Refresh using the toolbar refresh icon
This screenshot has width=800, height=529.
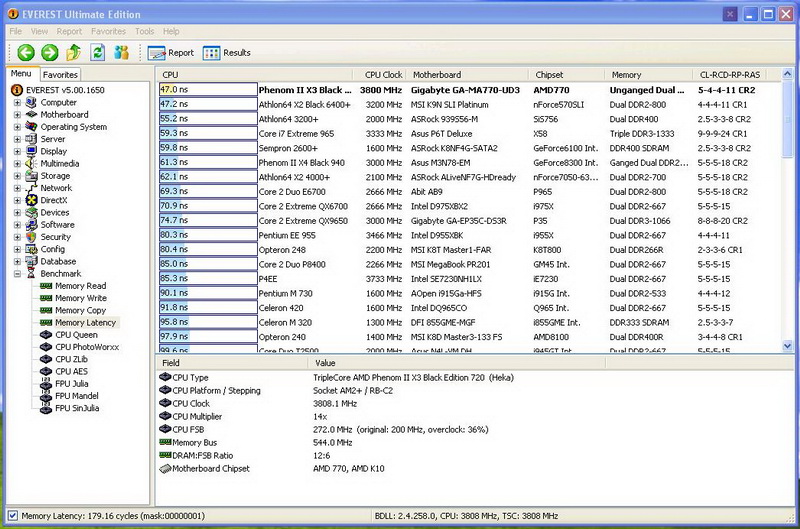[x=97, y=52]
